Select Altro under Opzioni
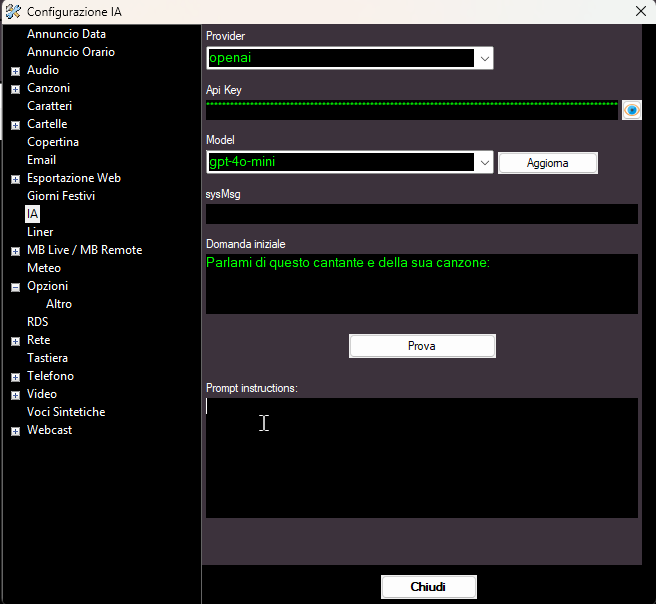Viewport: 656px width, 604px height. [59, 304]
